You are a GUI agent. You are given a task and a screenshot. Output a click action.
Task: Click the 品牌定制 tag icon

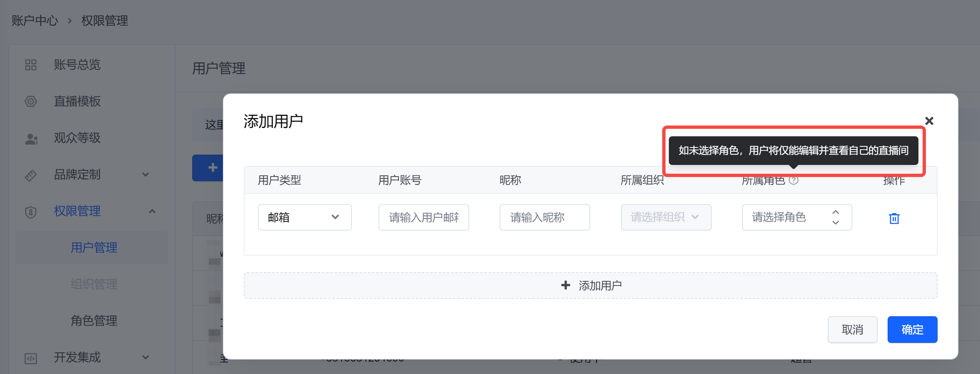point(31,175)
